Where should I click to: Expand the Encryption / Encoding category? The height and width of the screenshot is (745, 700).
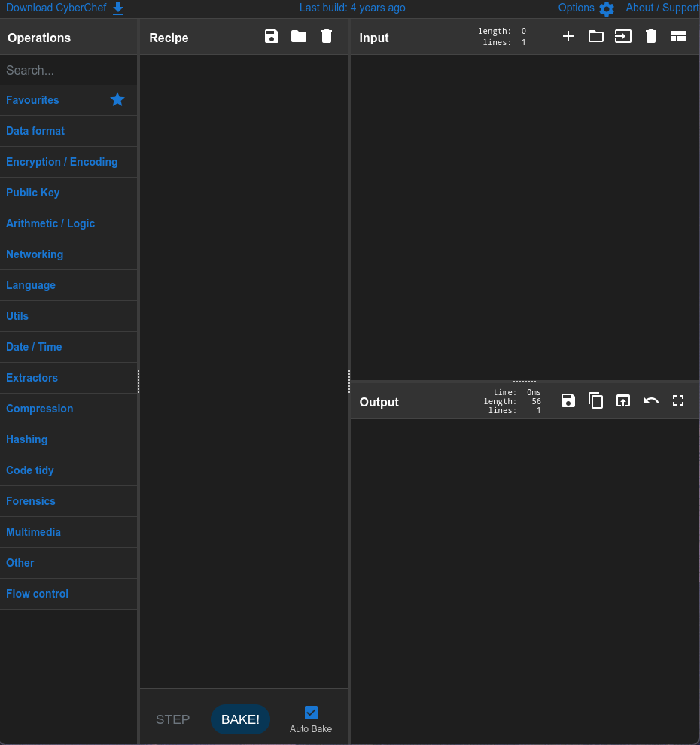point(62,162)
